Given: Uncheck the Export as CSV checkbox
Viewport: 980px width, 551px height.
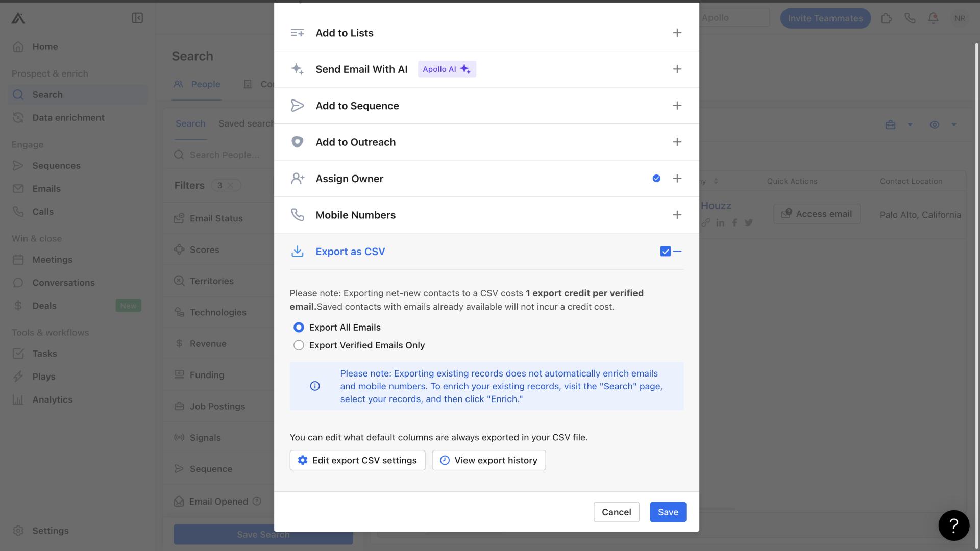Looking at the screenshot, I should (x=665, y=252).
